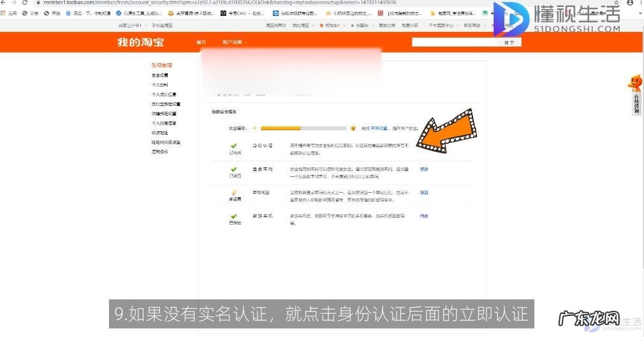
Task: Expand 联系客服 dropdown
Action: point(474,26)
